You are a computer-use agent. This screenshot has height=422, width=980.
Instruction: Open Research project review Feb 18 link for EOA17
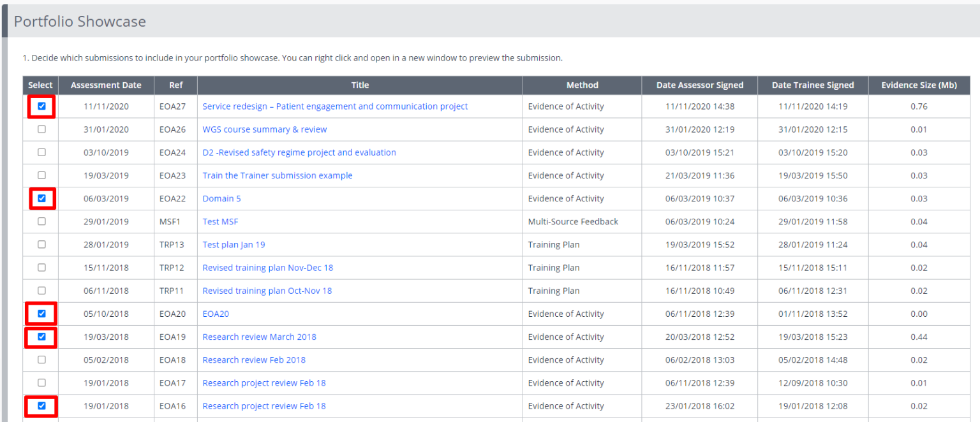(x=264, y=382)
